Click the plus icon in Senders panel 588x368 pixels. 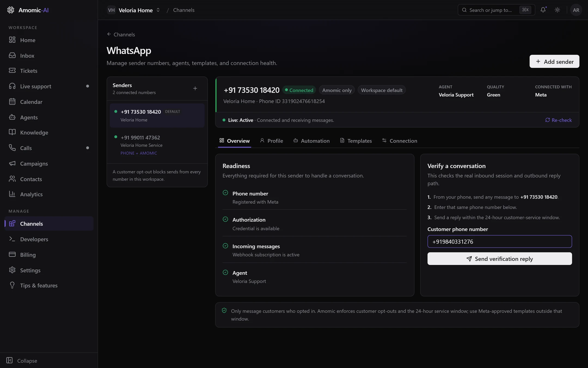[195, 88]
